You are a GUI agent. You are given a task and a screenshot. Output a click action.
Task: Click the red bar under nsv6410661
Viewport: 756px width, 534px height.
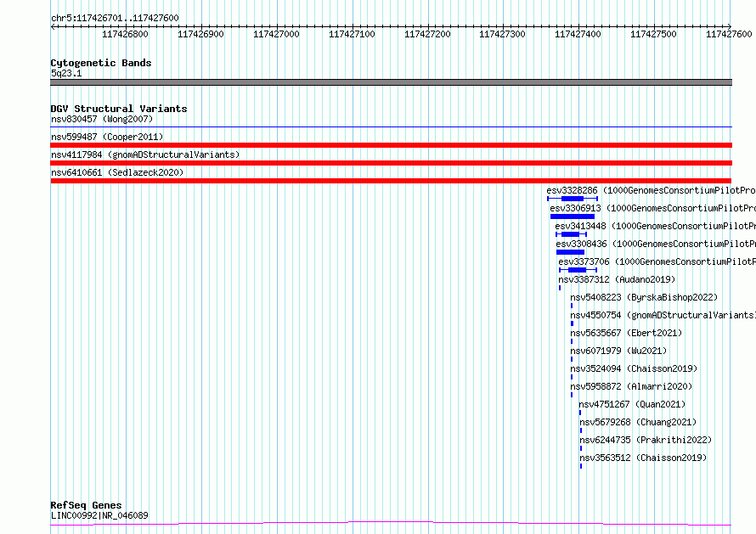[x=391, y=181]
